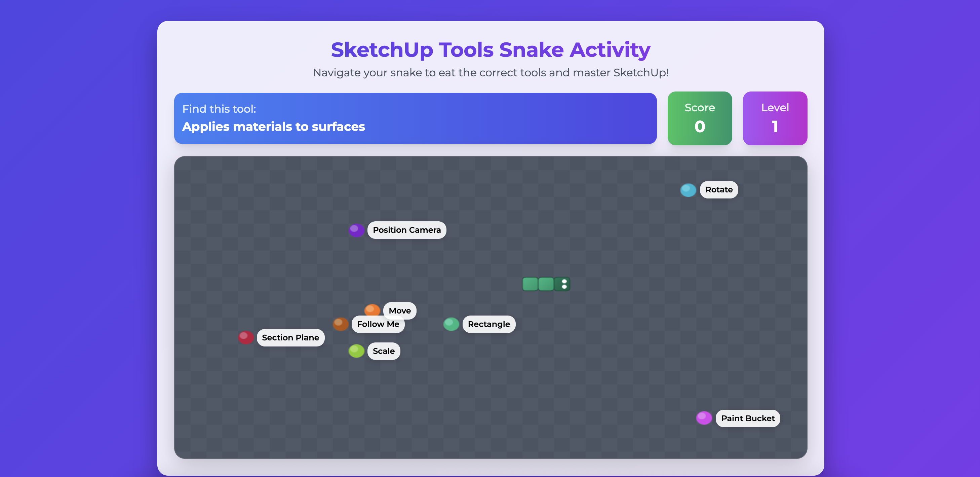Click the 'Navigate your snake' subtitle text
The image size is (980, 477).
[x=491, y=72]
